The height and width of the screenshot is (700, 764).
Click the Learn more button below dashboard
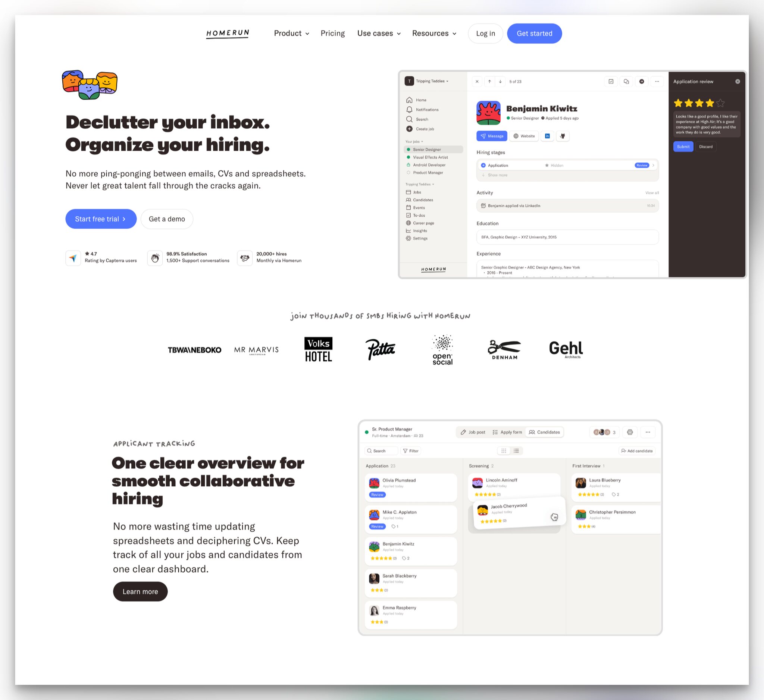coord(140,591)
